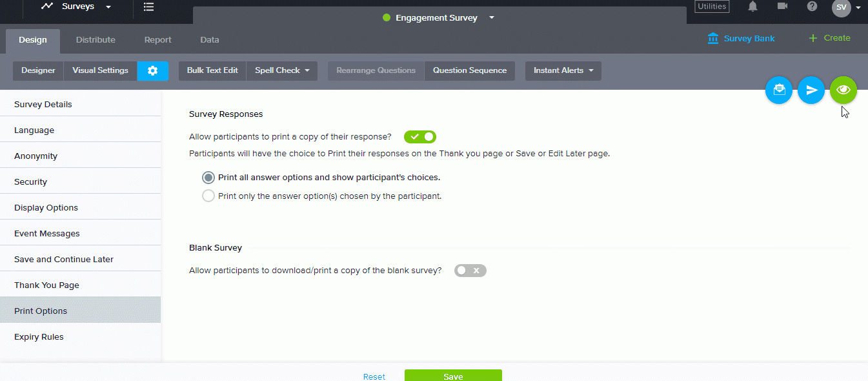
Task: Select Print Options in sidebar
Action: pos(80,311)
